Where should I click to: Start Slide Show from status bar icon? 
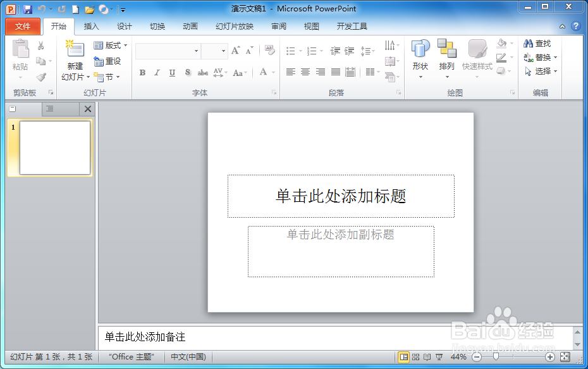coord(439,357)
